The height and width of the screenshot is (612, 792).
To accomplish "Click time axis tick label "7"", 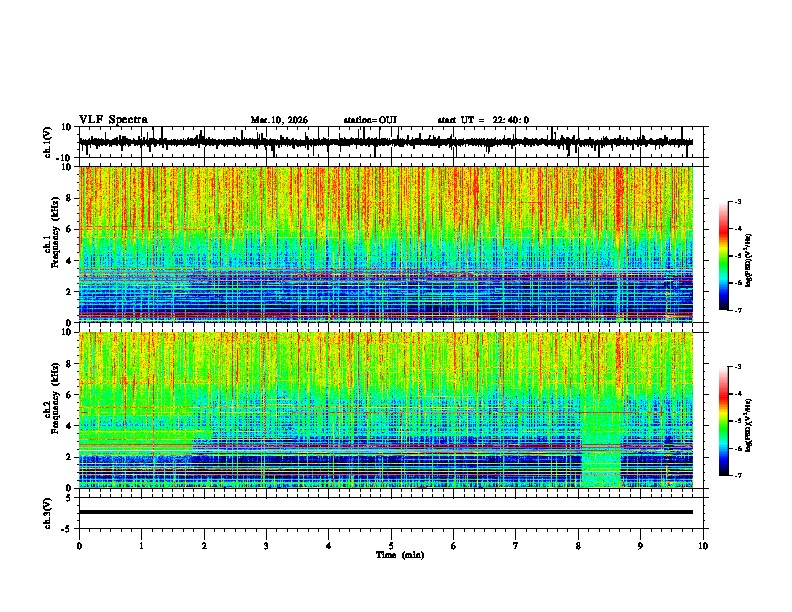I will tap(516, 546).
